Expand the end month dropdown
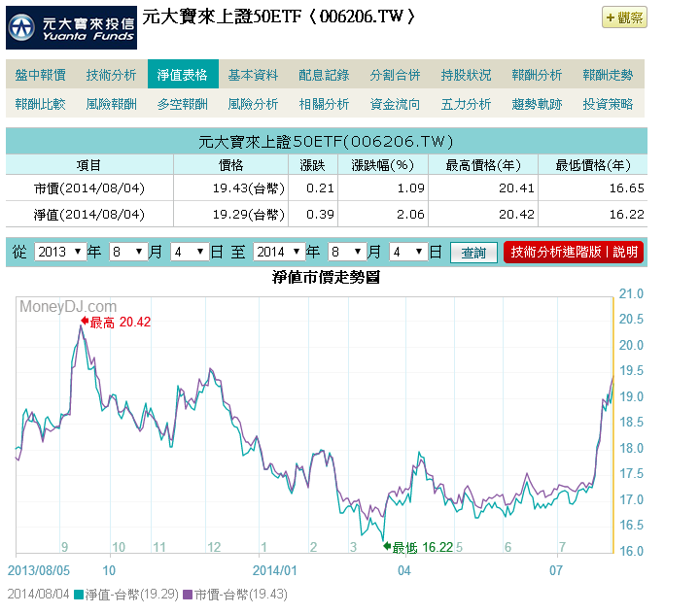The height and width of the screenshot is (614, 700). tap(347, 252)
